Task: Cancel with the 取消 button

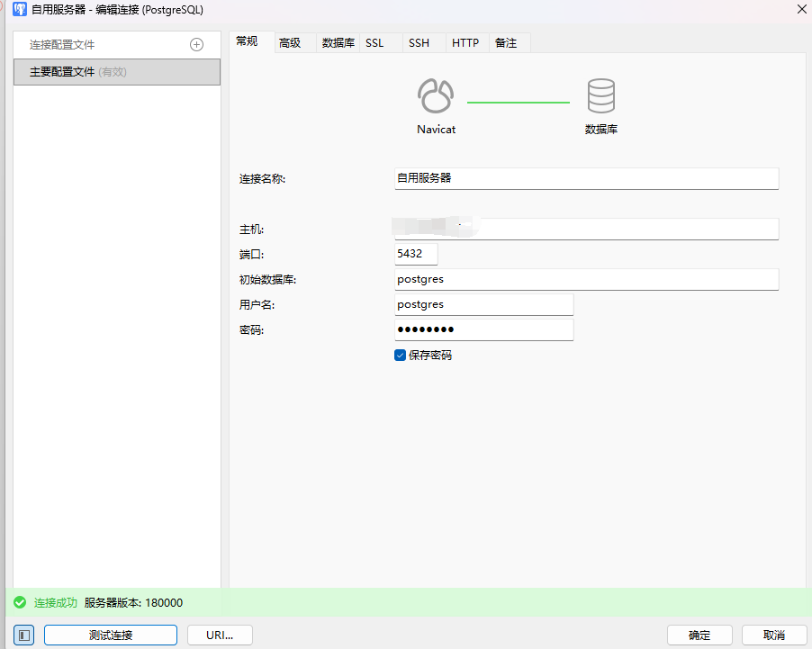Action: point(773,635)
